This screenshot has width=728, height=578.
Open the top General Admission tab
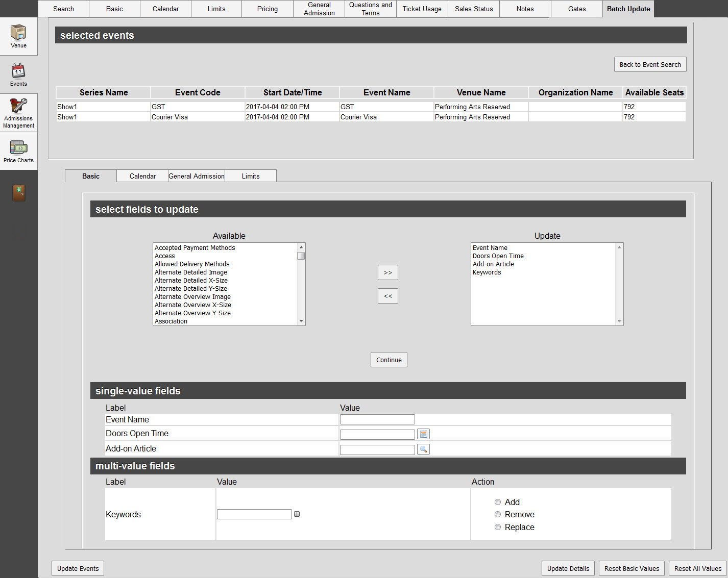[x=319, y=9]
